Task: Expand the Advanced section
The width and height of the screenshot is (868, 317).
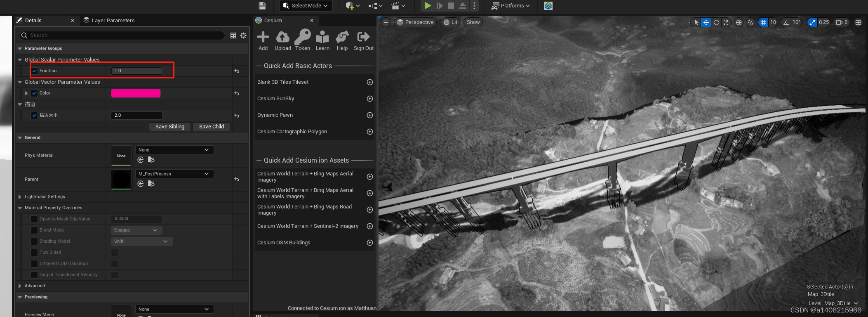Action: (x=20, y=286)
